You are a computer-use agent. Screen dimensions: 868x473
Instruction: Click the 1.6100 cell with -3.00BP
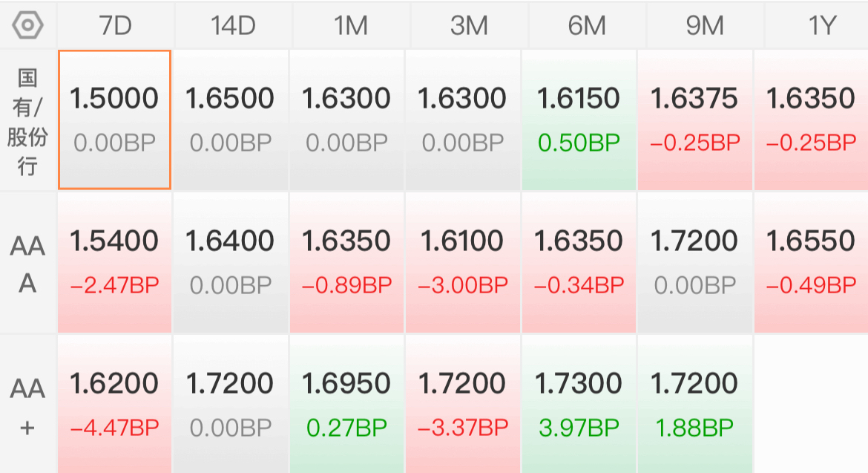463,263
